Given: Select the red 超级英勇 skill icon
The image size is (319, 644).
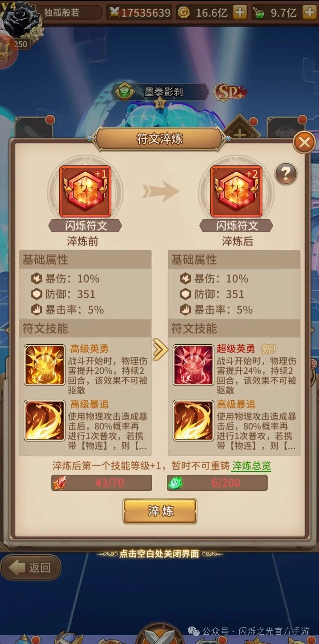Looking at the screenshot, I should tap(193, 365).
